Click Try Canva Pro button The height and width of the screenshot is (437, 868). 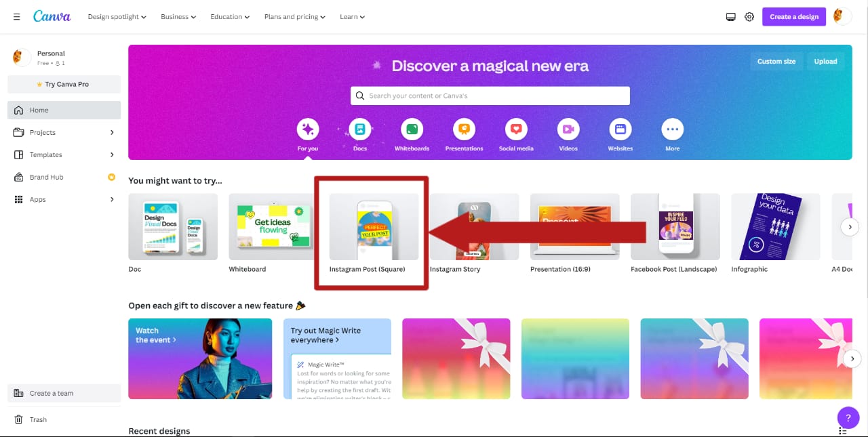[64, 84]
